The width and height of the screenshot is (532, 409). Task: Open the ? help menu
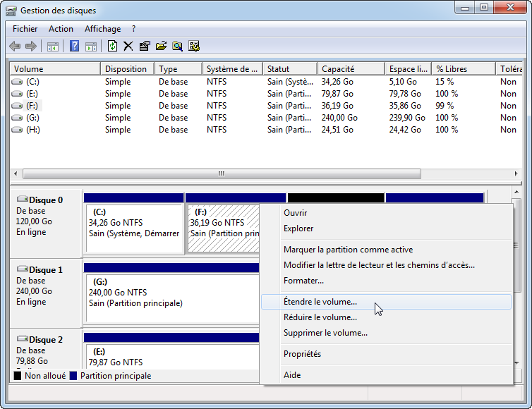[133, 29]
